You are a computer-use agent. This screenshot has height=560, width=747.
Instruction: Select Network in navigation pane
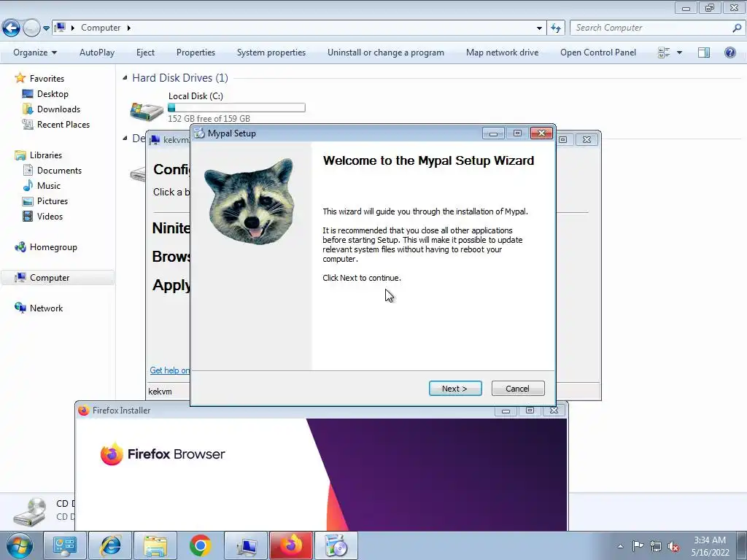pyautogui.click(x=46, y=308)
